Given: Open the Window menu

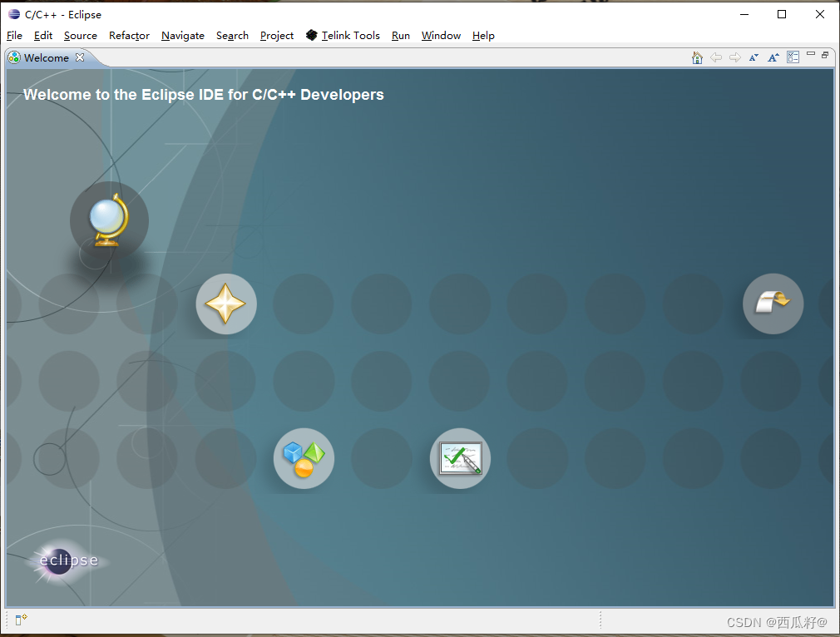Looking at the screenshot, I should click(441, 36).
